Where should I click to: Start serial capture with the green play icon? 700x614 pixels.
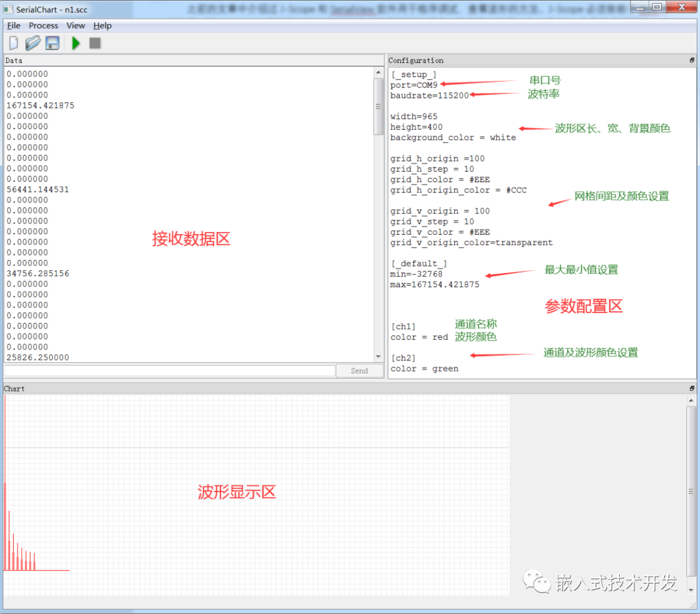76,43
